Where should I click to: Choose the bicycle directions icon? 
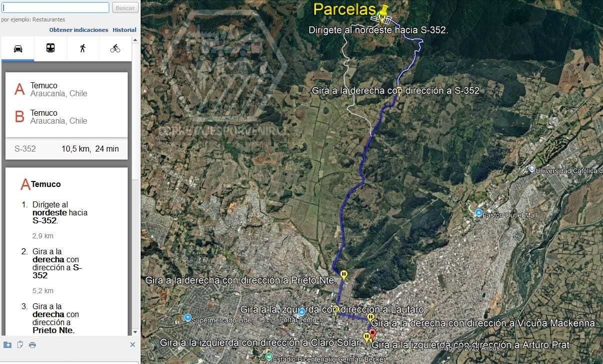115,48
